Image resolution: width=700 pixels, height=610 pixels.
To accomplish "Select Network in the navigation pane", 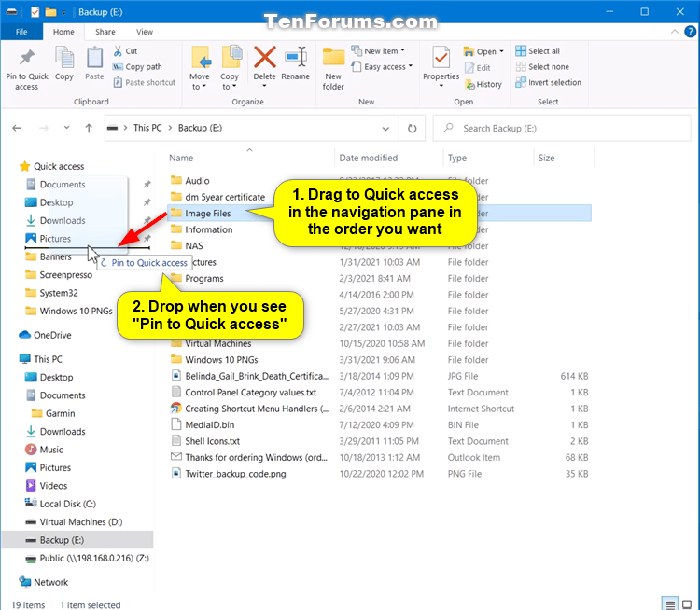I will pyautogui.click(x=43, y=582).
